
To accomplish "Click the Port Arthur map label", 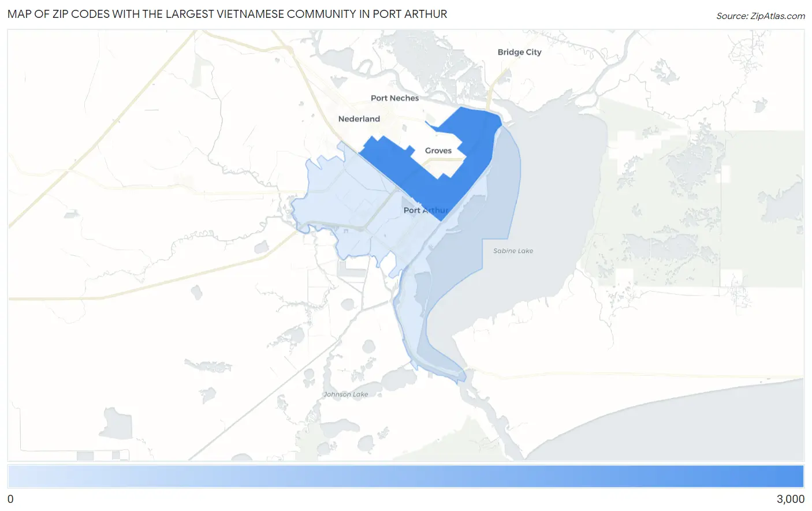I will click(x=426, y=210).
